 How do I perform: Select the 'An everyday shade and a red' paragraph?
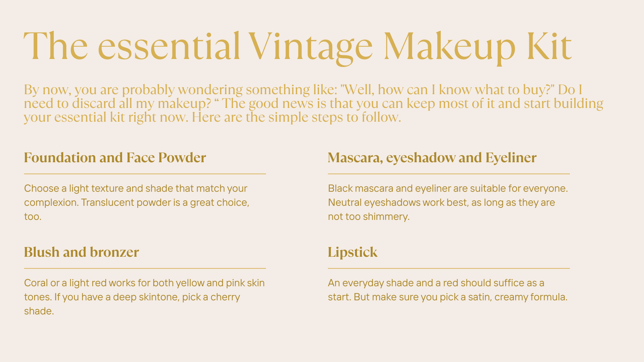[x=447, y=290]
